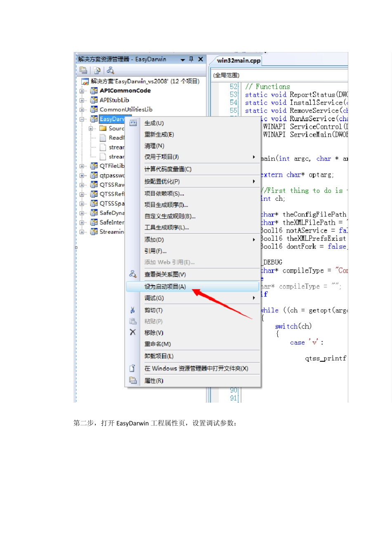392x555 pixels.
Task: Click the Streaming project icon
Action: coord(94,232)
